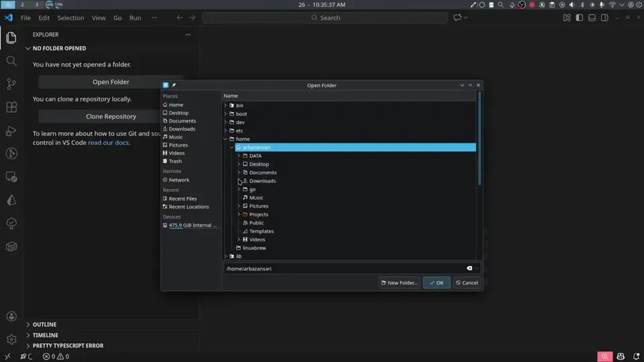The image size is (644, 362).
Task: Expand the Projects folder
Action: (239, 215)
